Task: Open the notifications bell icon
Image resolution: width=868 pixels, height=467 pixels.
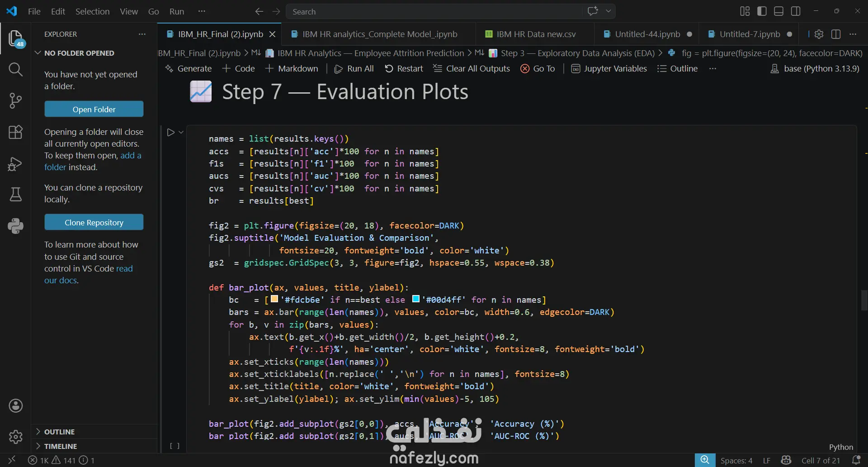Action: tap(856, 460)
